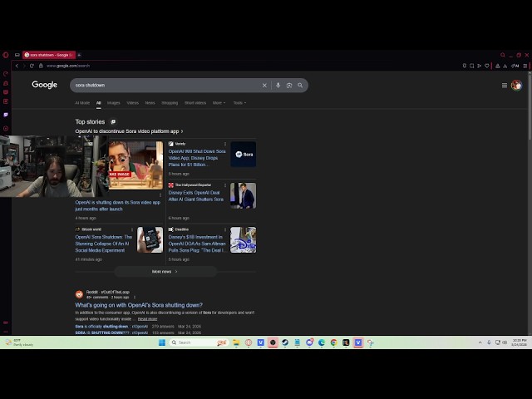The height and width of the screenshot is (399, 532).
Task: Select the News search tab
Action: pos(150,103)
